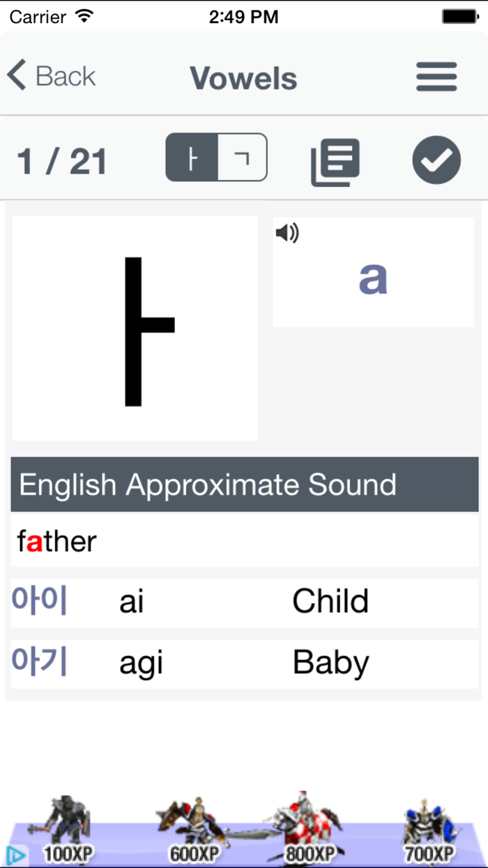Viewport: 488px width, 868px height.
Task: Open the flashcard list view
Action: click(335, 160)
